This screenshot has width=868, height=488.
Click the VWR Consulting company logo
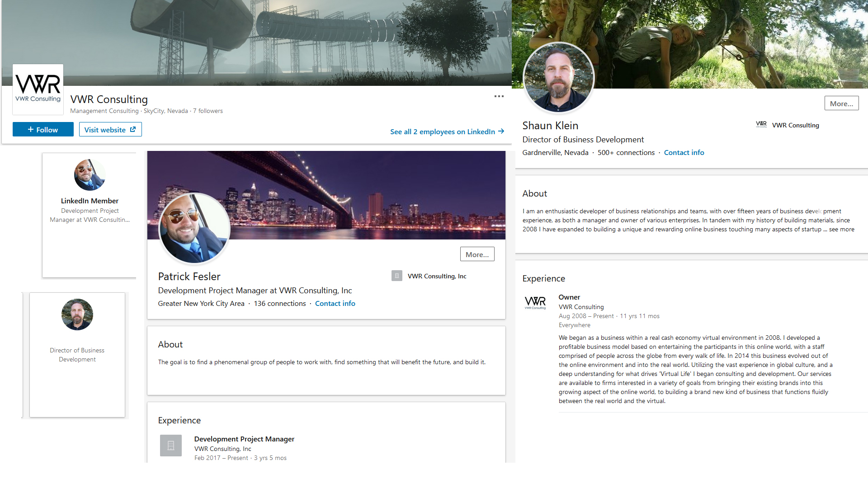pyautogui.click(x=38, y=89)
